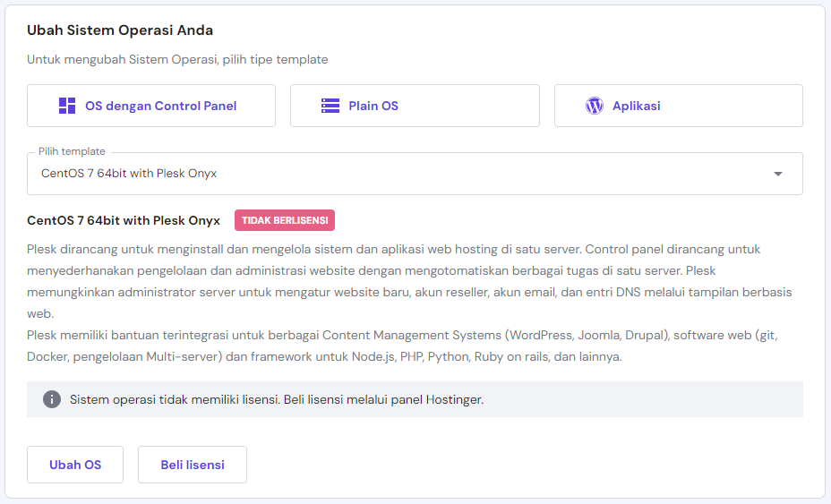Click the TIDAK BERLISENSI badge
Screen dimensions: 831x504
(x=285, y=220)
